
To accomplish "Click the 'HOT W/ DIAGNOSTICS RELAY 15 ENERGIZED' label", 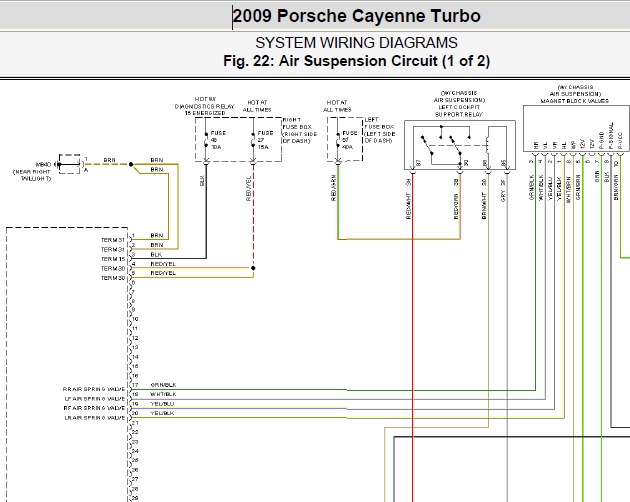I will click(x=205, y=106).
